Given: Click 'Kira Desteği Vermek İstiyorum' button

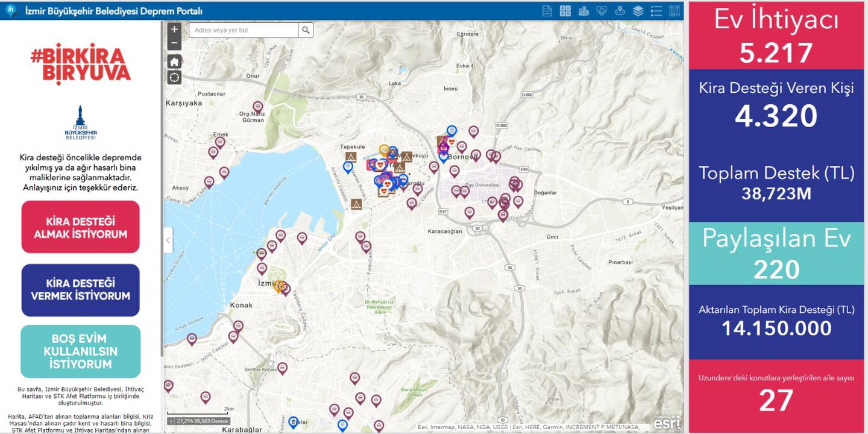Looking at the screenshot, I should tap(80, 289).
